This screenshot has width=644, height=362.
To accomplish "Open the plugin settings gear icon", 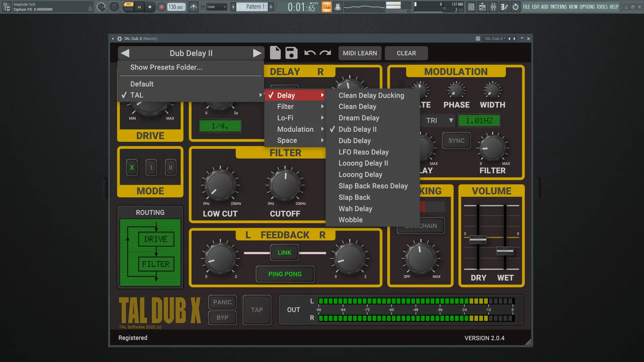I will (x=119, y=39).
